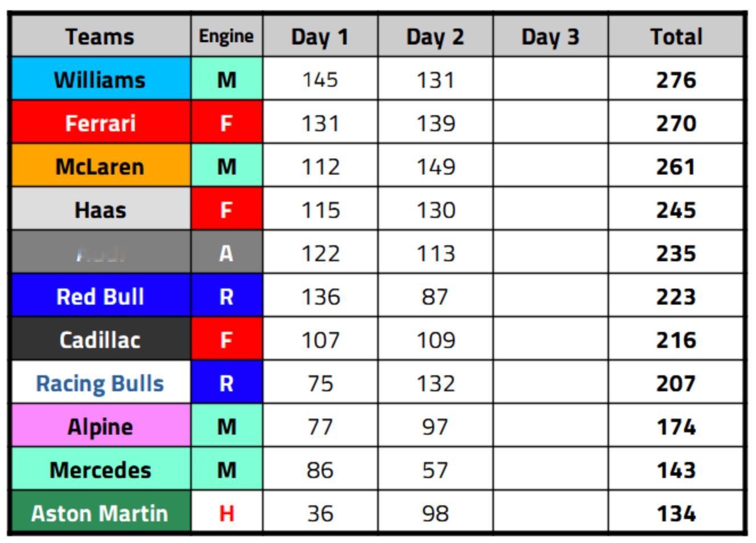
Task: Select Aston Martin's red H engine cell
Action: (x=226, y=513)
